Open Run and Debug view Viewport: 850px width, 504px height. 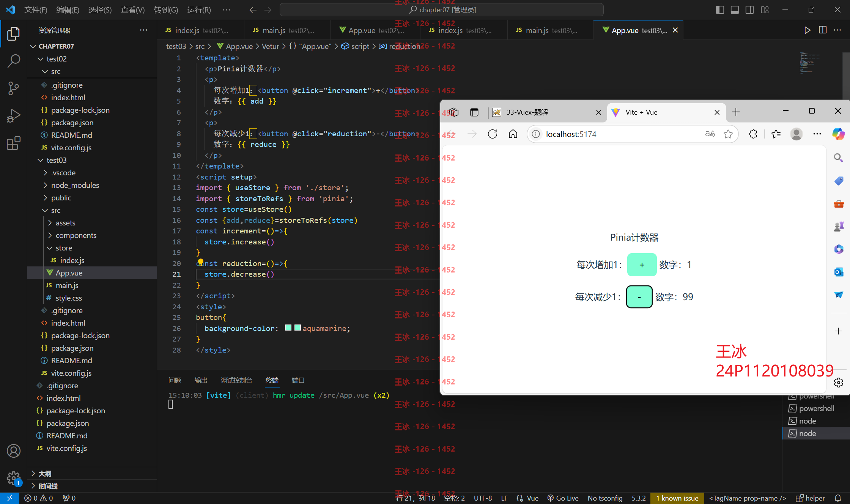coord(13,116)
